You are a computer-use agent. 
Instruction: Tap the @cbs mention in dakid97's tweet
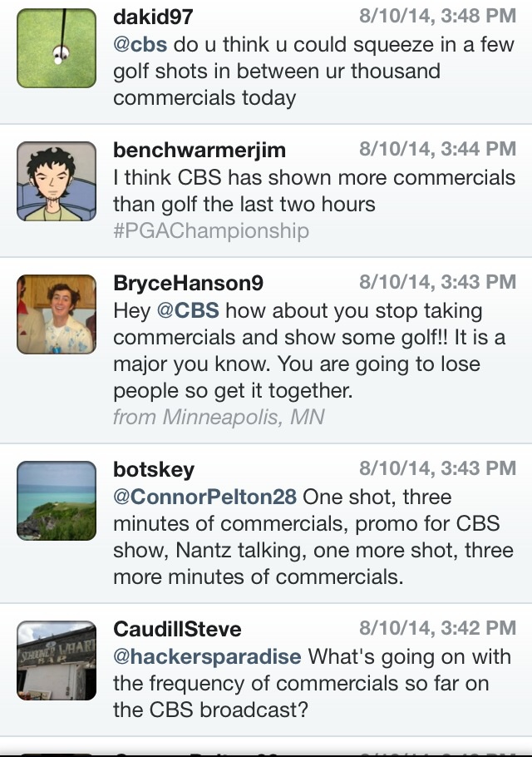140,45
